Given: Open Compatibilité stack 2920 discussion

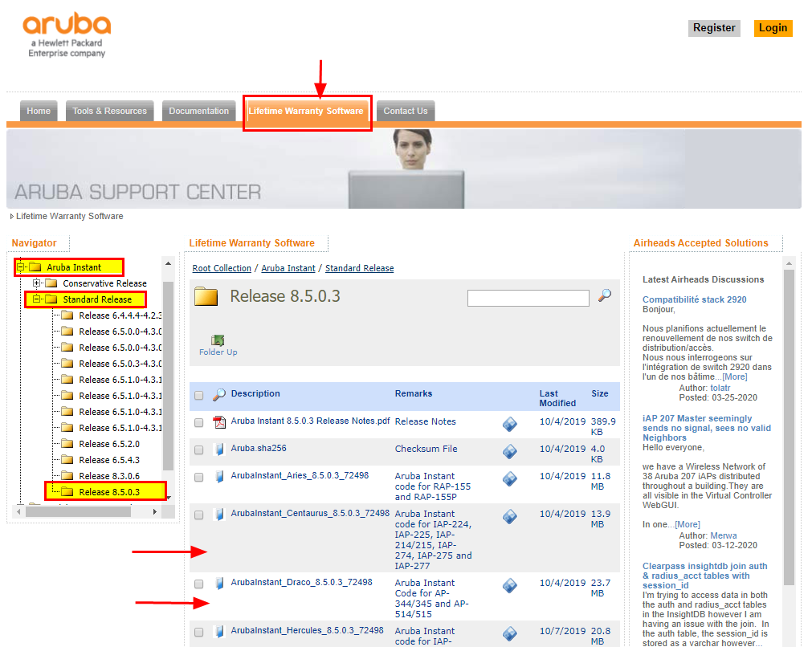Looking at the screenshot, I should 695,299.
